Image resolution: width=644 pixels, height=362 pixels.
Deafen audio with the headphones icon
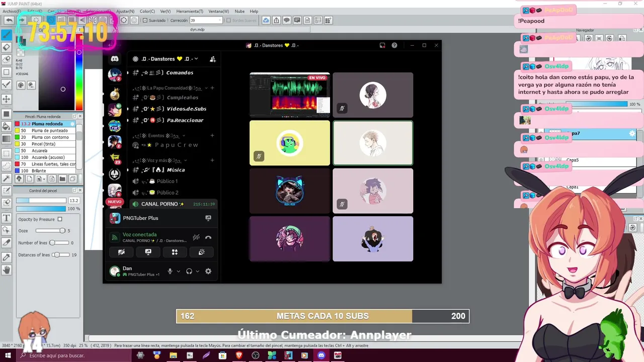(189, 271)
